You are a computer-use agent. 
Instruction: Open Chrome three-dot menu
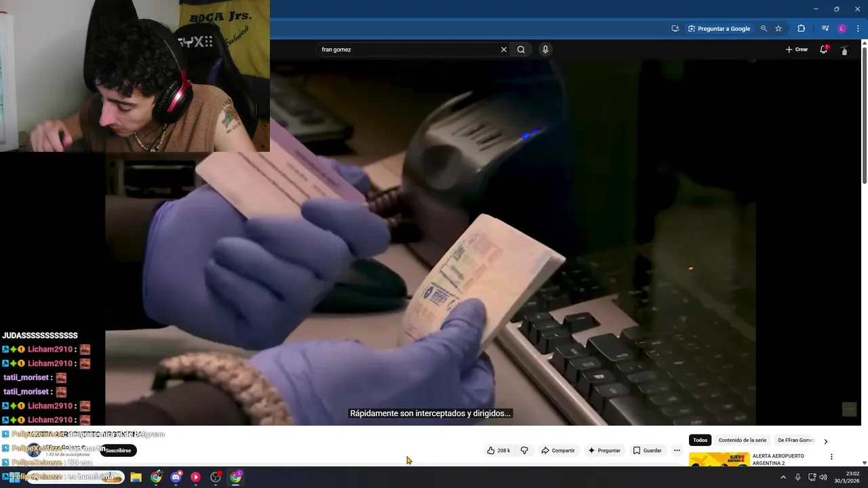tap(858, 28)
